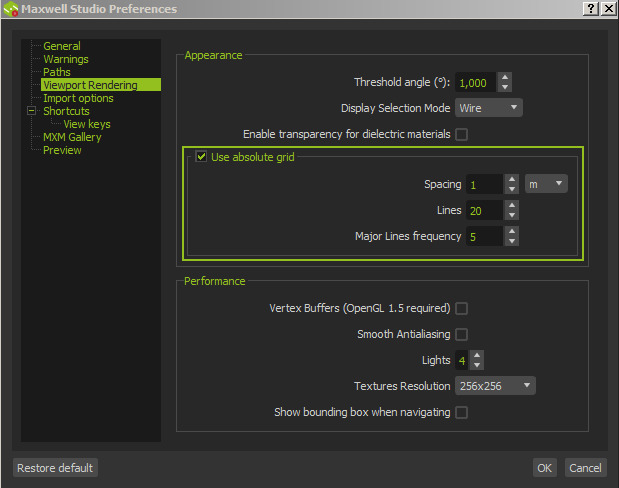Enable Show bounding box when navigating
Viewport: 619px width, 488px height.
(461, 412)
